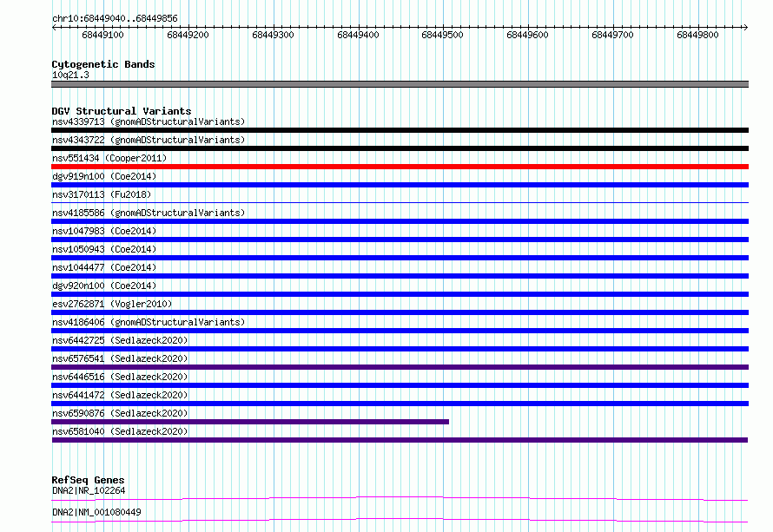The height and width of the screenshot is (532, 773).
Task: Click the 68449400 ruler tick label
Action: (x=358, y=35)
